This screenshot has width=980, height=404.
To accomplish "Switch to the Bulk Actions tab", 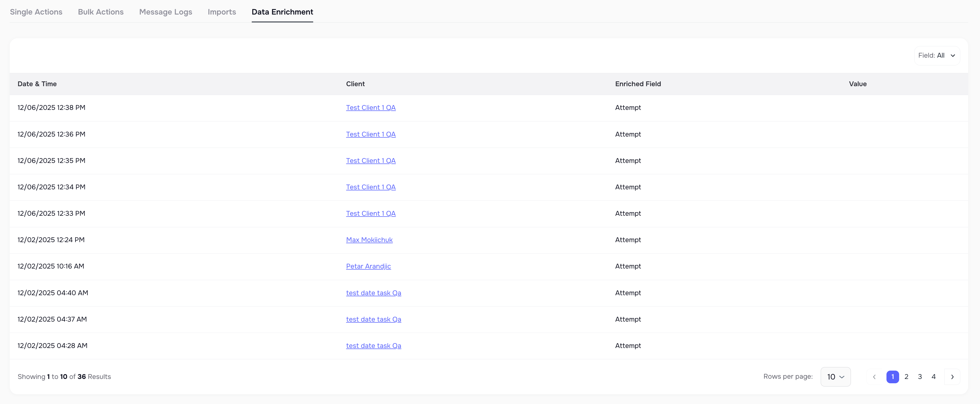I will pyautogui.click(x=101, y=12).
